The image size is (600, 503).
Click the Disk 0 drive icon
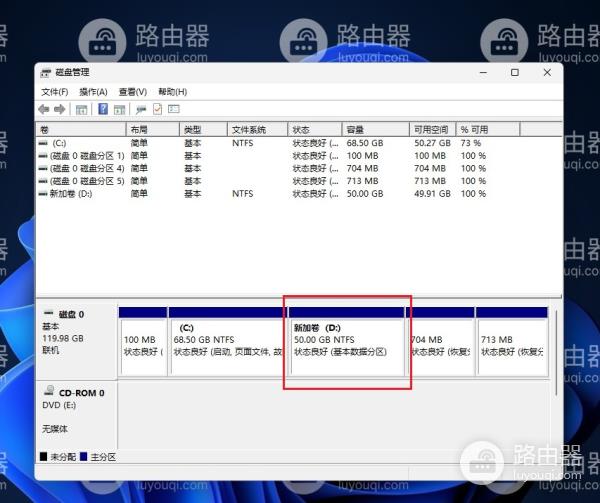point(49,313)
